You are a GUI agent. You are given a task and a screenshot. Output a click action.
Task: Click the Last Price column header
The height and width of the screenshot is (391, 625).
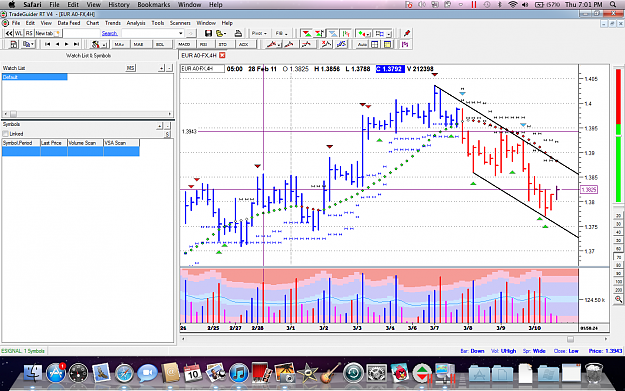(54, 143)
